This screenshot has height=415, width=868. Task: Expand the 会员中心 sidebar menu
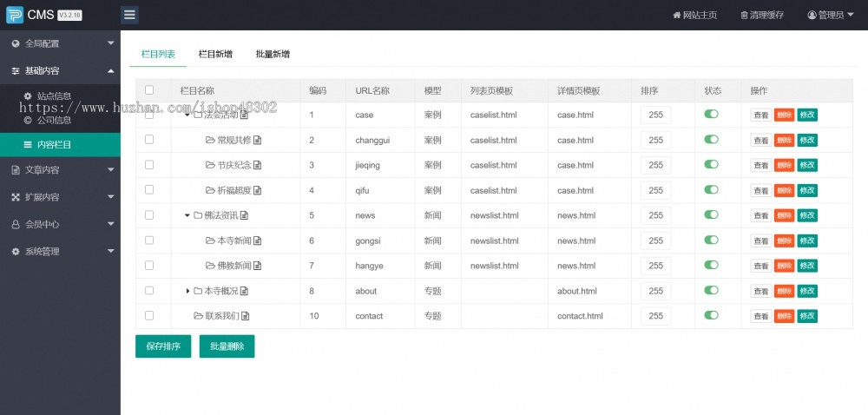[x=61, y=224]
